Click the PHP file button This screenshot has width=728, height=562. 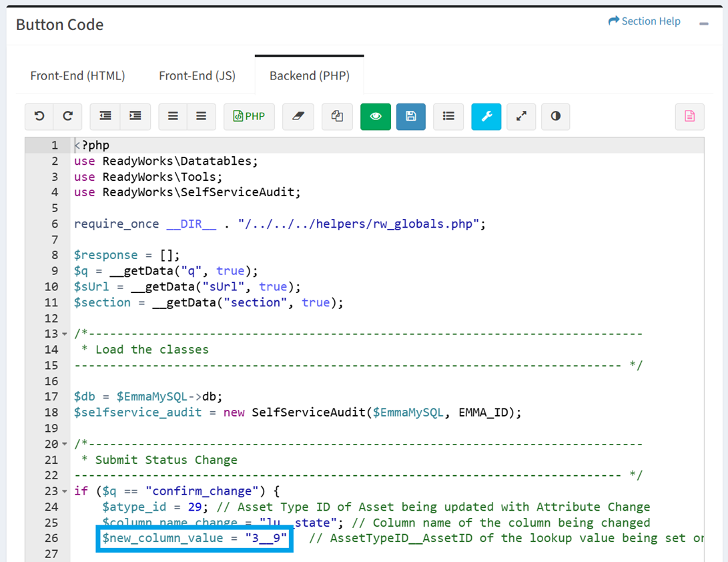pos(250,116)
